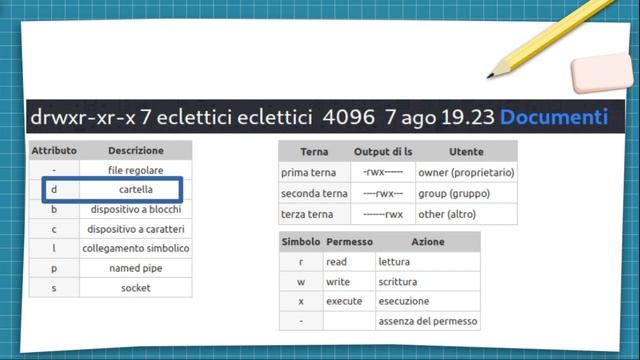Click 'collegamento simbolico' cell
The width and height of the screenshot is (640, 360).
point(136,248)
